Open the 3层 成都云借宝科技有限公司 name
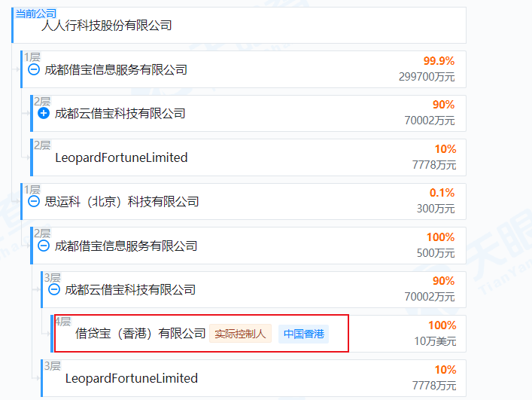This screenshot has width=532, height=400. point(130,289)
